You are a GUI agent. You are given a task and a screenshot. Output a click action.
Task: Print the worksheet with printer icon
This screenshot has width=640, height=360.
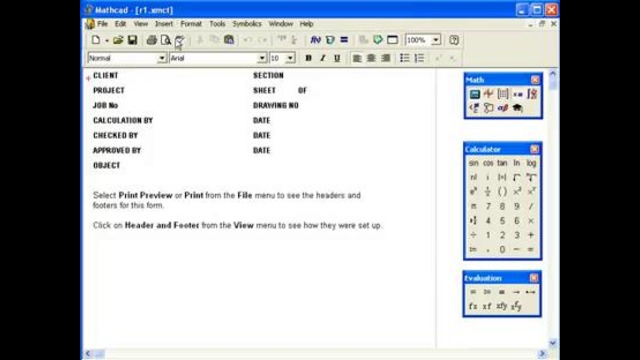151,40
